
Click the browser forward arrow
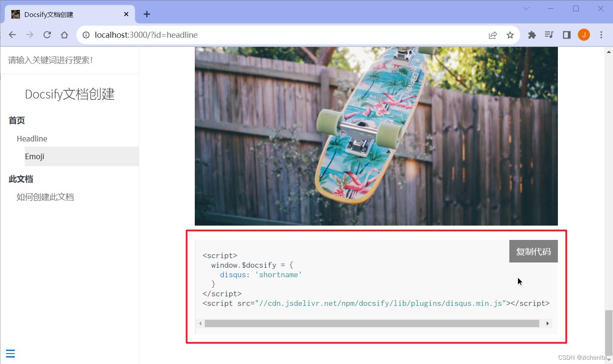30,35
